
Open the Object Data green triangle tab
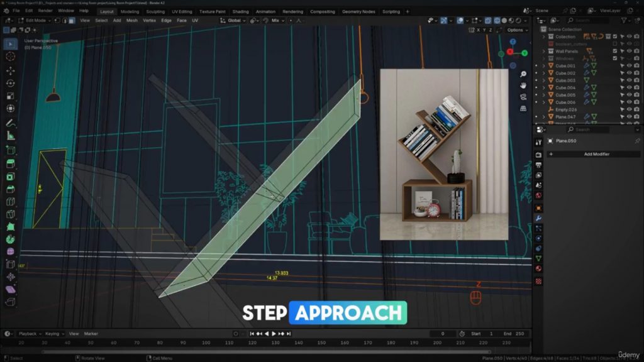pos(538,258)
